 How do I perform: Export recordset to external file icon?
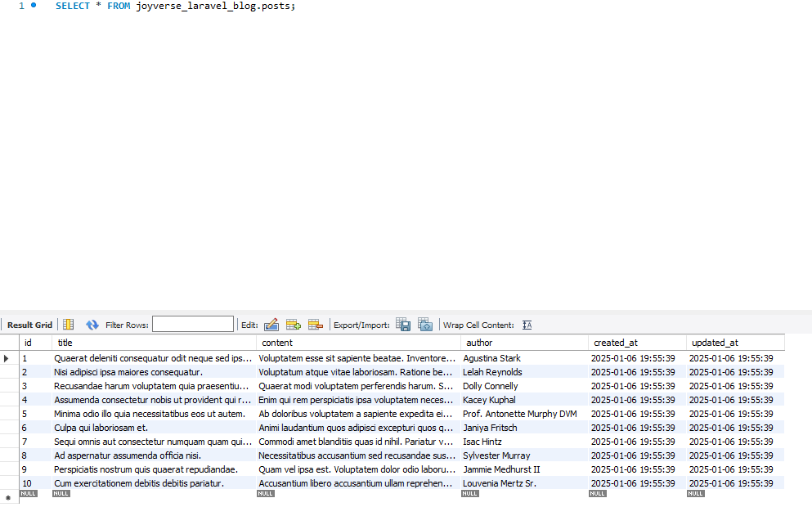tap(403, 325)
